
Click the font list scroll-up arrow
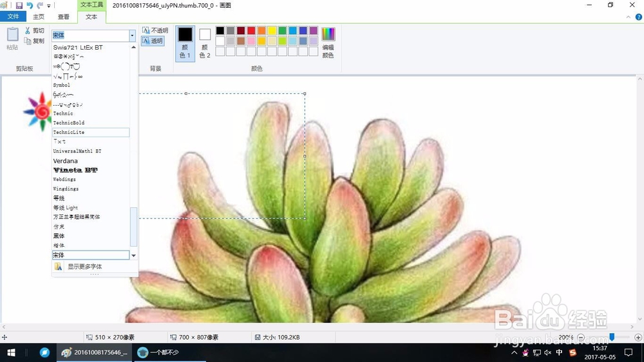[x=133, y=47]
